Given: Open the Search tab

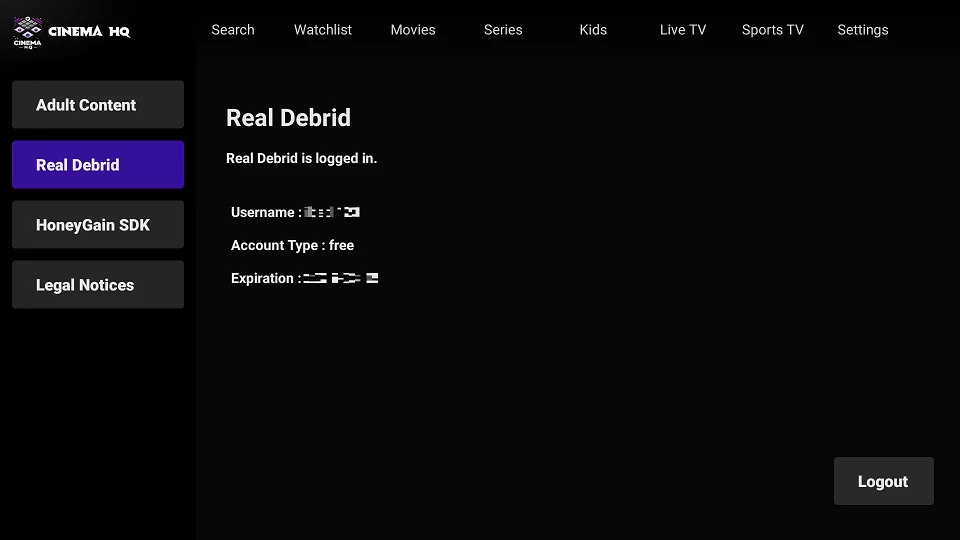Looking at the screenshot, I should coord(233,30).
